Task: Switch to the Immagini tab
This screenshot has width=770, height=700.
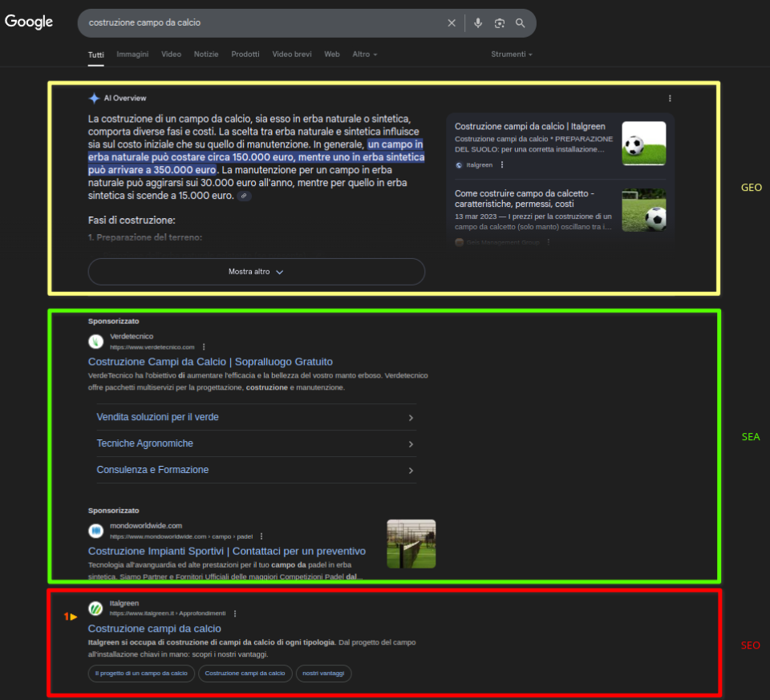Action: coord(132,54)
